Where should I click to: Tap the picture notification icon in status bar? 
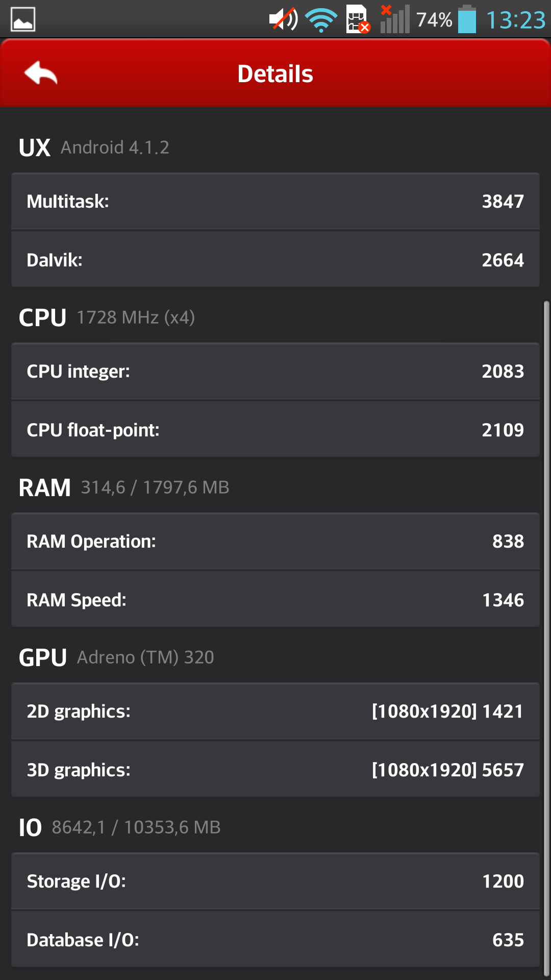tap(23, 19)
